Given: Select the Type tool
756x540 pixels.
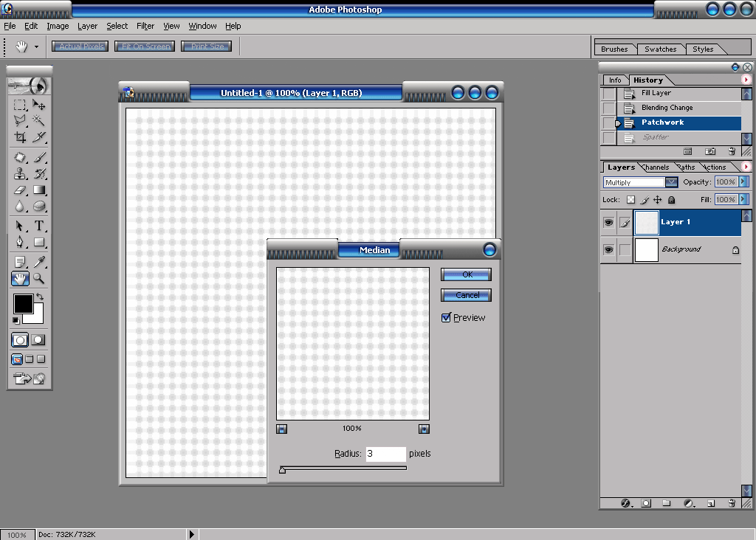Looking at the screenshot, I should coord(38,226).
